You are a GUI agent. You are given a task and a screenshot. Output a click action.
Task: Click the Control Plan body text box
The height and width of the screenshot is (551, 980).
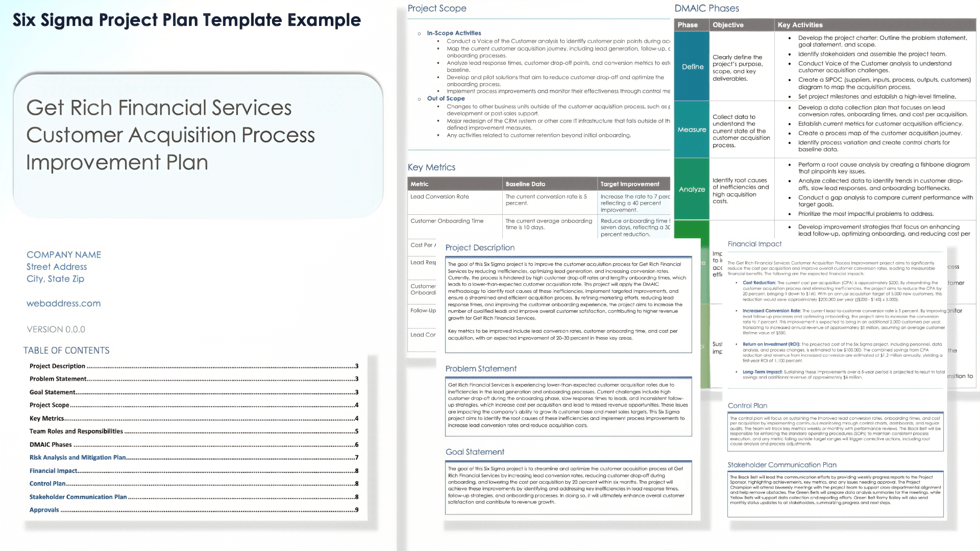pyautogui.click(x=836, y=432)
